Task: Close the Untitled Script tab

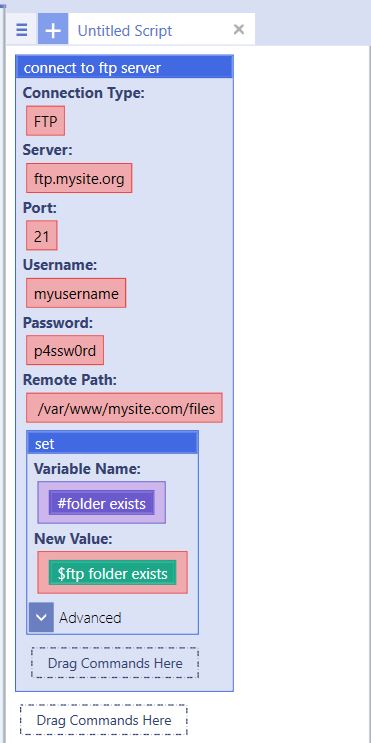Action: [x=239, y=29]
